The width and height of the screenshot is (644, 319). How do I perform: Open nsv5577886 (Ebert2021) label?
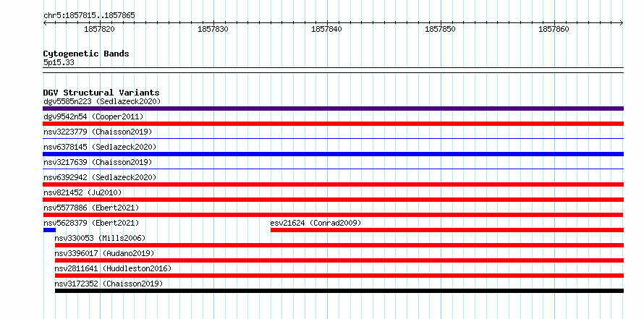(x=91, y=208)
